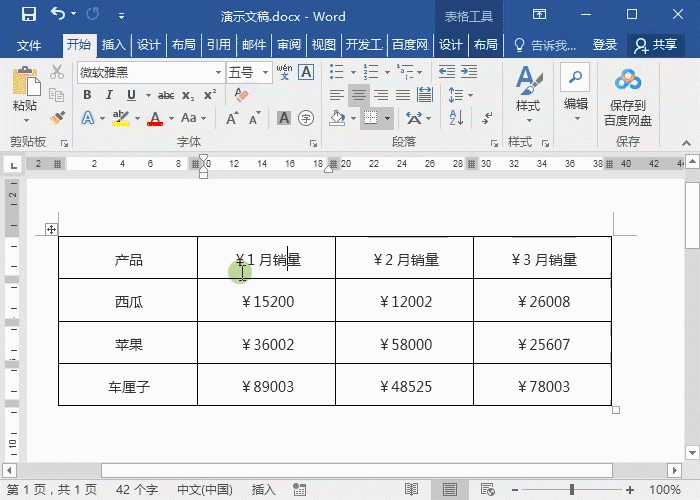Decrease the paragraph indent
700x500 pixels.
coord(446,72)
